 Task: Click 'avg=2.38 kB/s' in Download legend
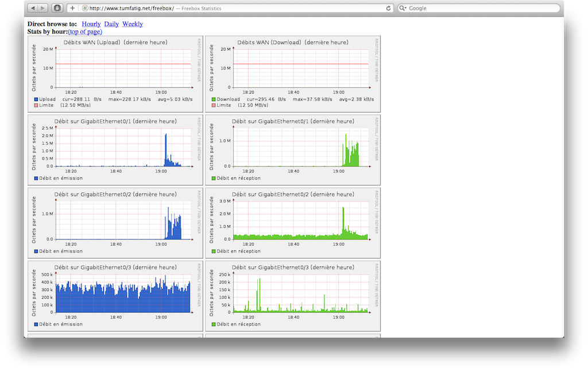click(357, 99)
